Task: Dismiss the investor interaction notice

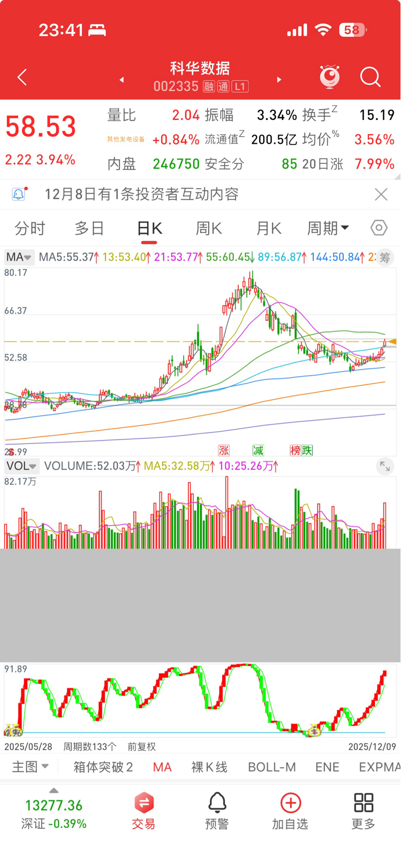Action: point(381,194)
